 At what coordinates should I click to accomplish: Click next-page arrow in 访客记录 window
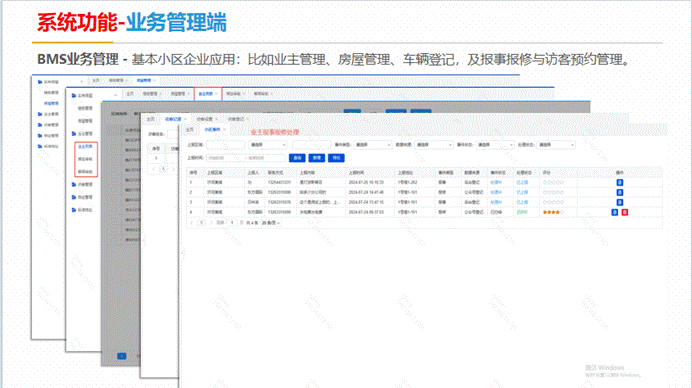pyautogui.click(x=173, y=169)
